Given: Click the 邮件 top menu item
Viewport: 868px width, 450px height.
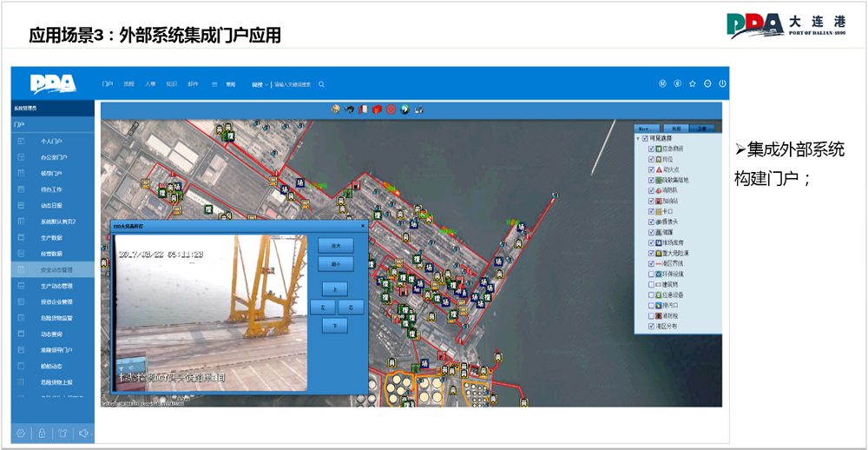Looking at the screenshot, I should pyautogui.click(x=194, y=83).
